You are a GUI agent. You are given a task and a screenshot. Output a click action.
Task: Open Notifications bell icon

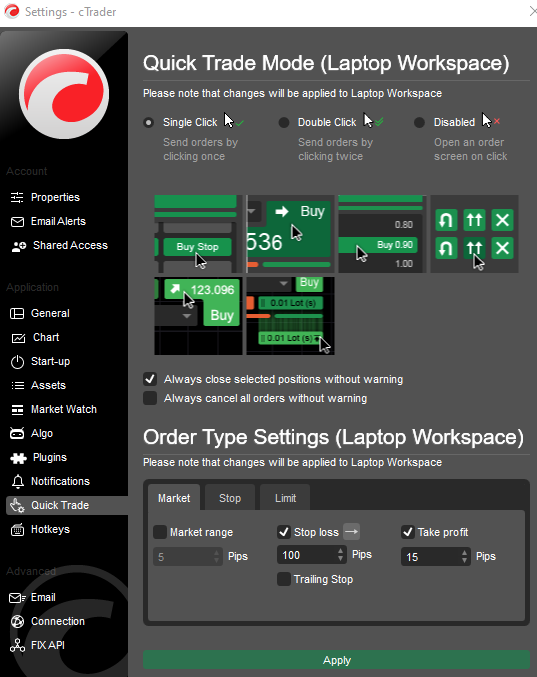point(18,481)
